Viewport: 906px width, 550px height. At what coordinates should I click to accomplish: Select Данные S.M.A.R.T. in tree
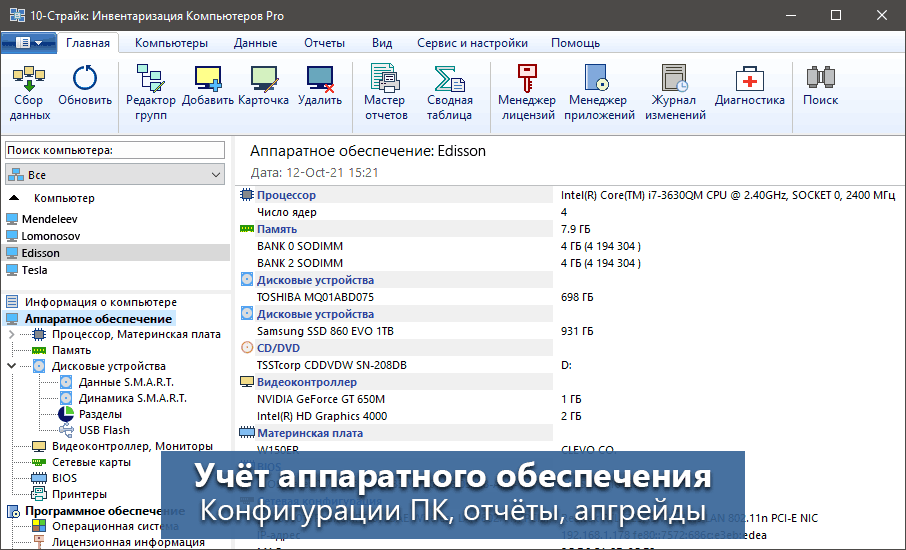coord(126,382)
